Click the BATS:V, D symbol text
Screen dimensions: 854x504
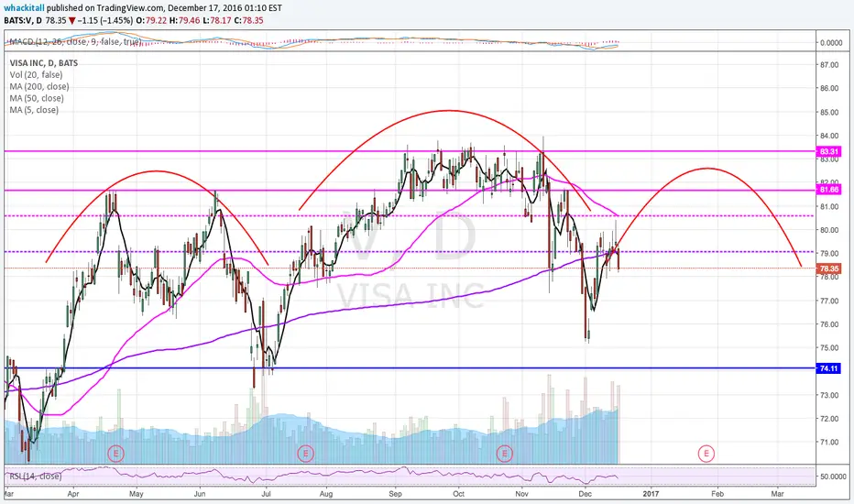[23, 21]
